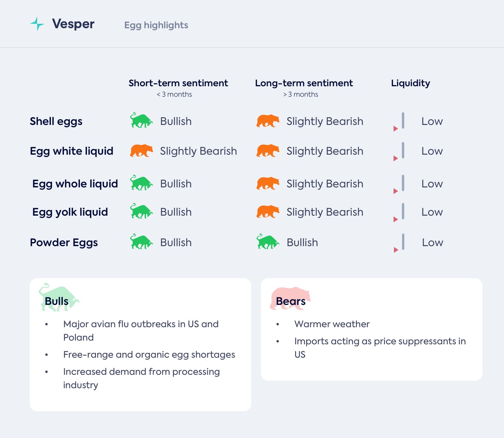This screenshot has width=504, height=438.
Task: Click the Bulls card bull illustration
Action: (58, 297)
